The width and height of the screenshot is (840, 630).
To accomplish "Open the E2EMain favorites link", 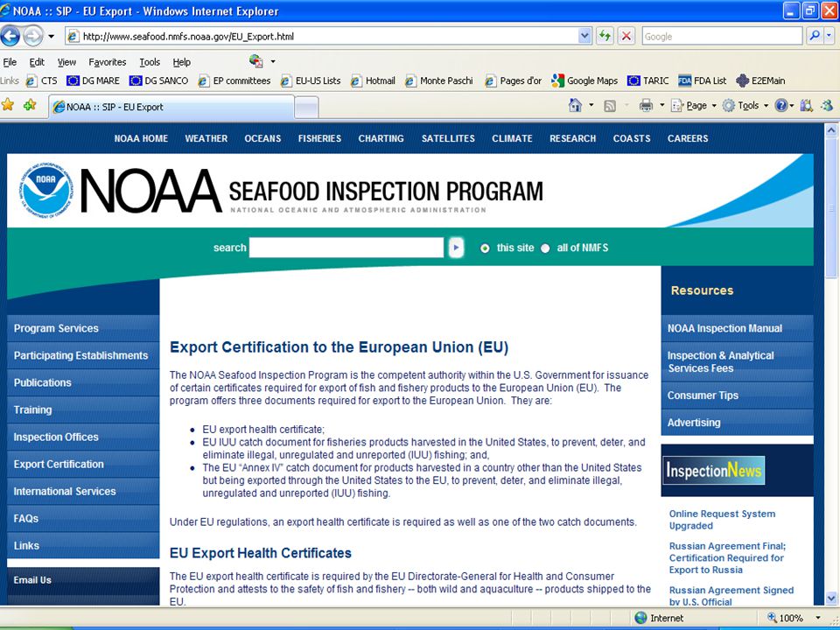I will 760,80.
